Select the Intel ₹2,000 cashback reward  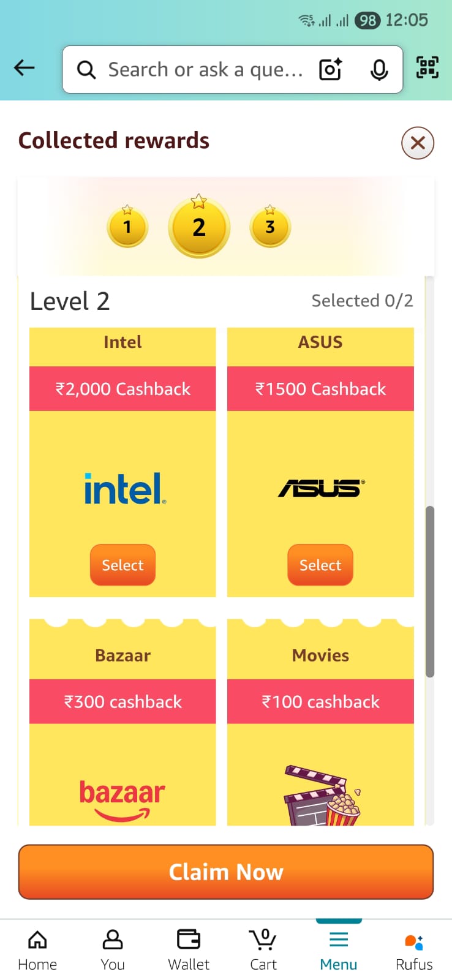tap(122, 565)
